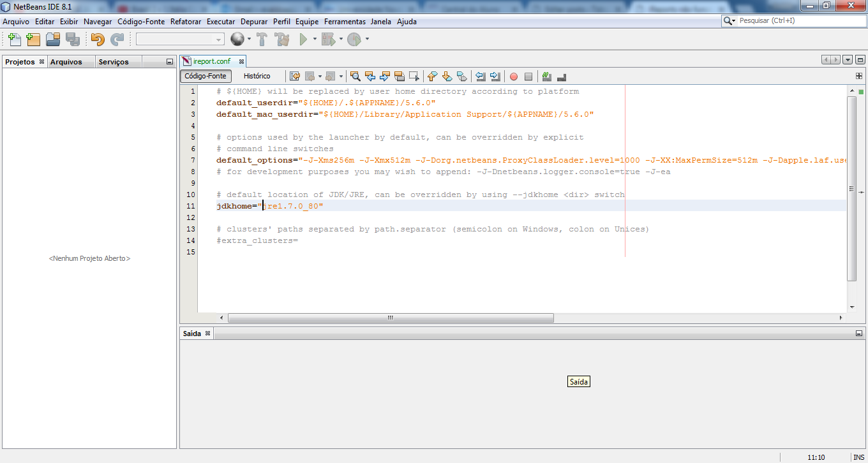Click the Pesquisar search field
This screenshot has width=868, height=463.
click(x=801, y=20)
